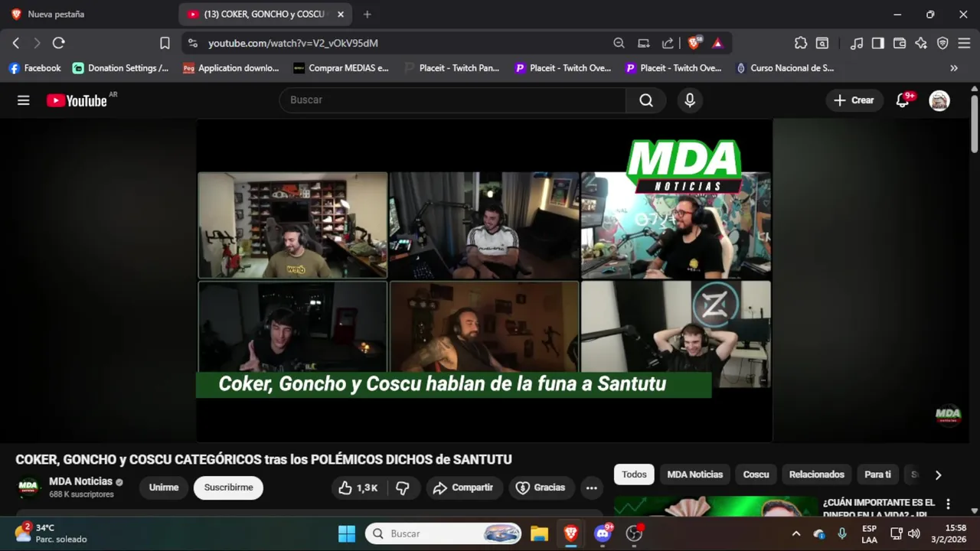Open the first recommended video thumbnail
This screenshot has height=551, width=980.
716,507
